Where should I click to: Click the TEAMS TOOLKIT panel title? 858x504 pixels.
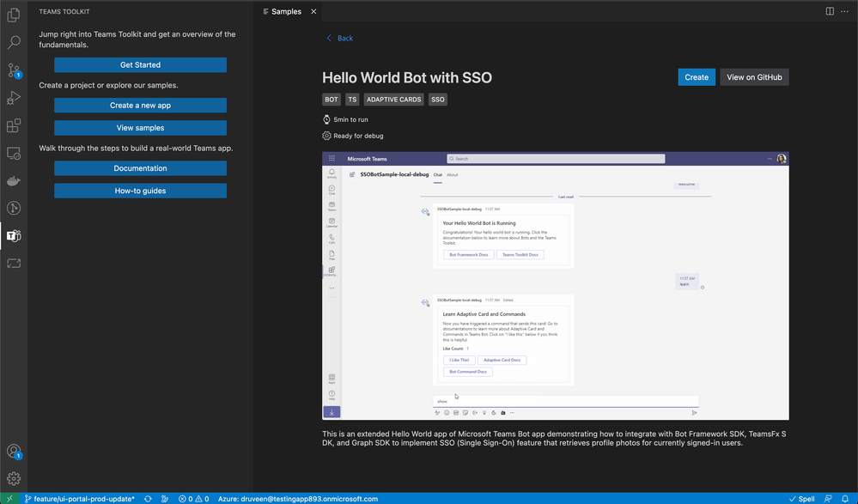click(64, 11)
